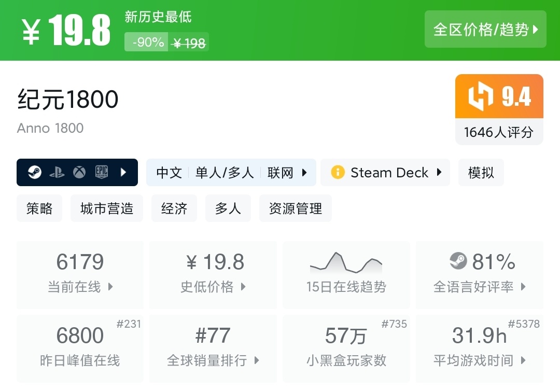This screenshot has width=560, height=392.
Task: Select the 城市营造 tag
Action: (x=106, y=208)
